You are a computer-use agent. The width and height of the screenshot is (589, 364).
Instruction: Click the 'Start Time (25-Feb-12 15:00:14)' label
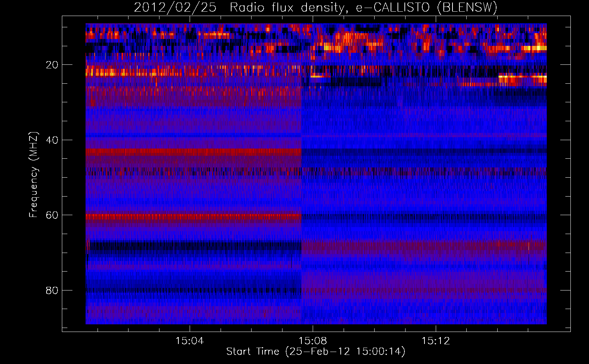point(316,352)
